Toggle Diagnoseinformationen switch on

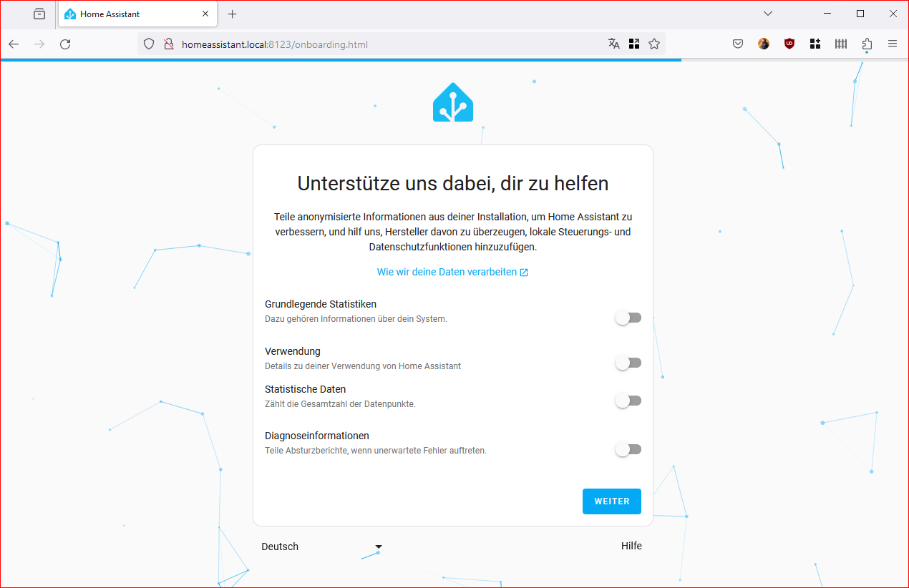(628, 449)
